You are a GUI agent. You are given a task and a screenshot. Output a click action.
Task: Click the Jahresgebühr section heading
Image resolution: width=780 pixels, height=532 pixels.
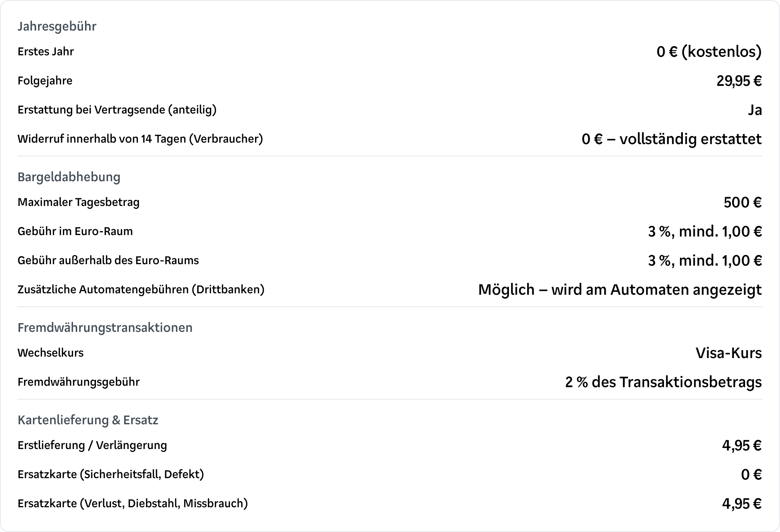[57, 26]
